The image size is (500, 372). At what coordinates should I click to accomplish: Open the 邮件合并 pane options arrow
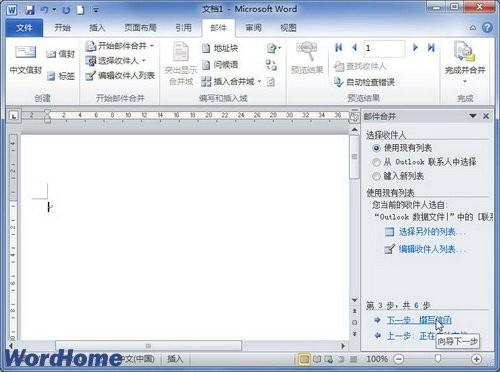(473, 116)
